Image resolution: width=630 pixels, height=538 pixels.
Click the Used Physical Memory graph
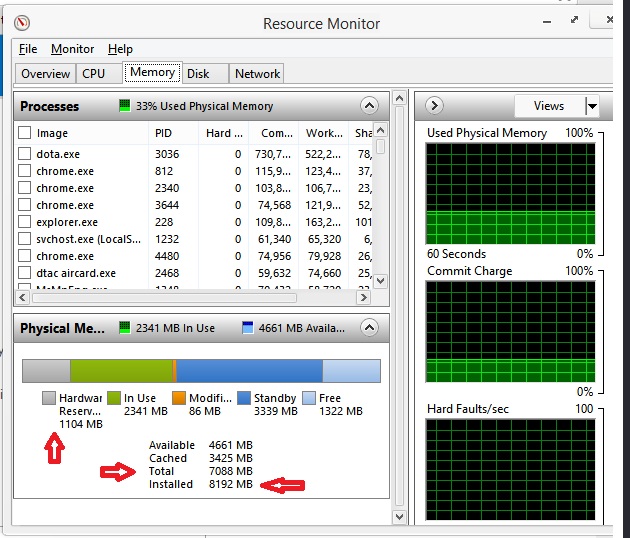tap(510, 194)
